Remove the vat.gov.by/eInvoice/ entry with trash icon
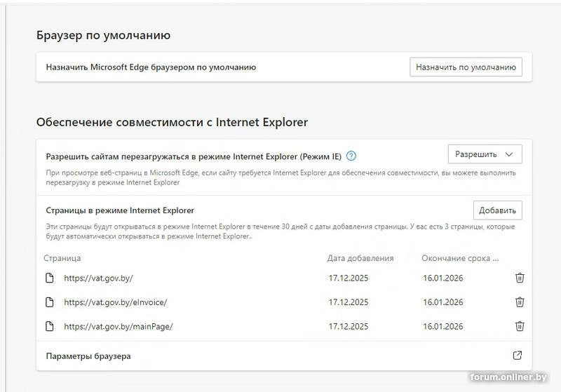 point(520,302)
